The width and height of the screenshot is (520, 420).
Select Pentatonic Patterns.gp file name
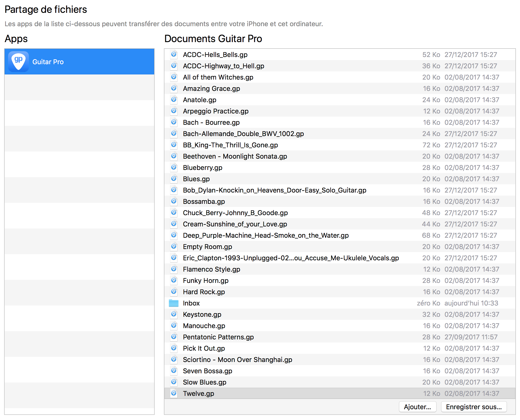pyautogui.click(x=218, y=337)
